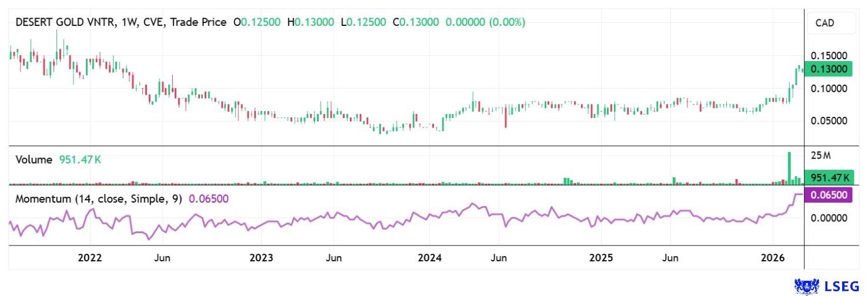The image size is (868, 296).
Task: Click the high value H0.13000
Action: point(311,22)
